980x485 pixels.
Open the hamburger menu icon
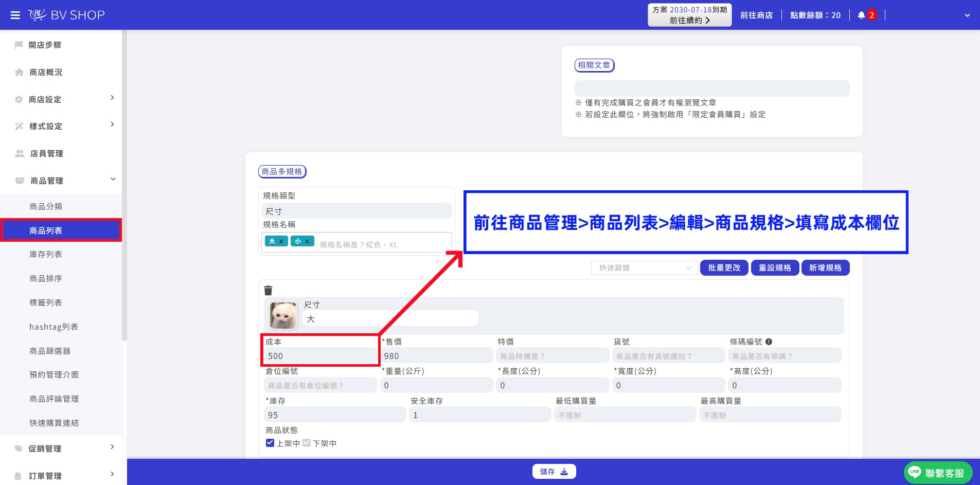[x=15, y=15]
